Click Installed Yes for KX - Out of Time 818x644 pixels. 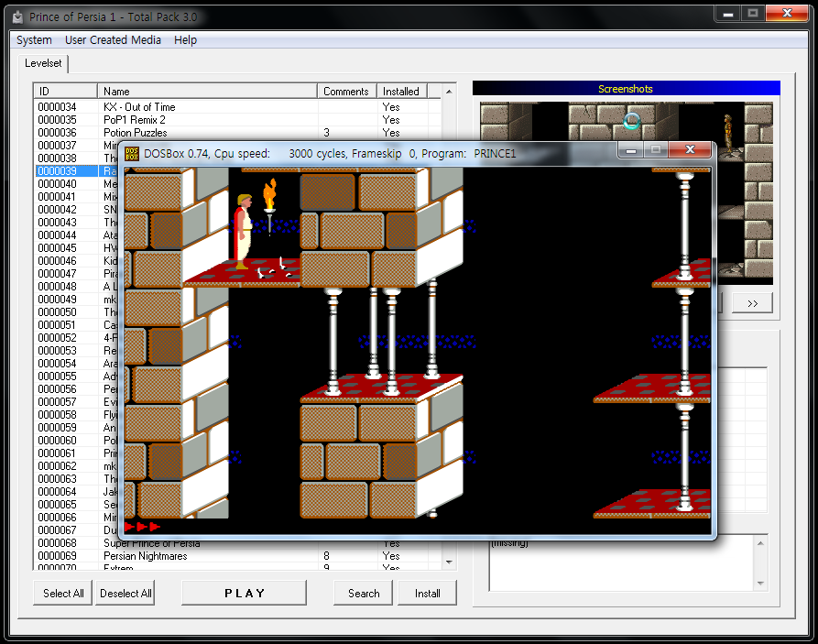pyautogui.click(x=391, y=107)
